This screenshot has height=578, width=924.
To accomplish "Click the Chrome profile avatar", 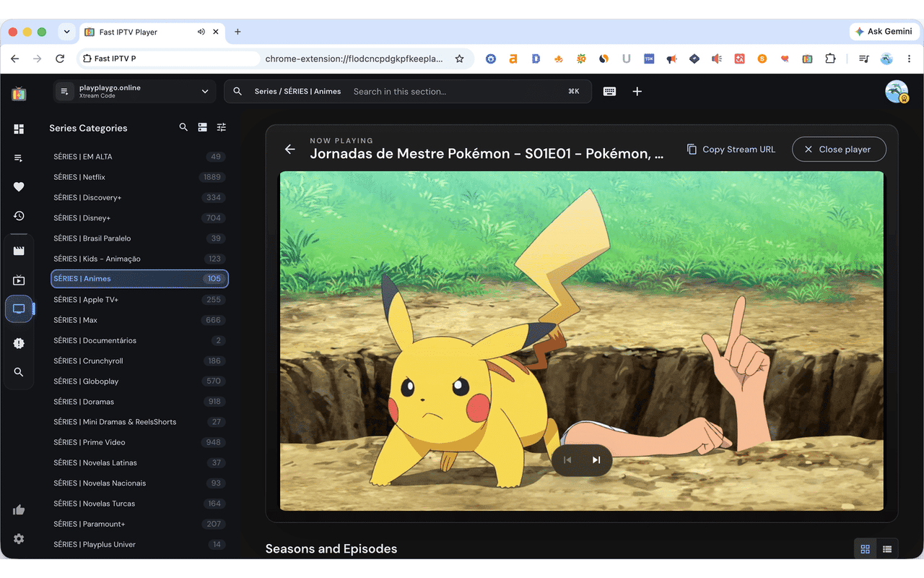I will [886, 59].
